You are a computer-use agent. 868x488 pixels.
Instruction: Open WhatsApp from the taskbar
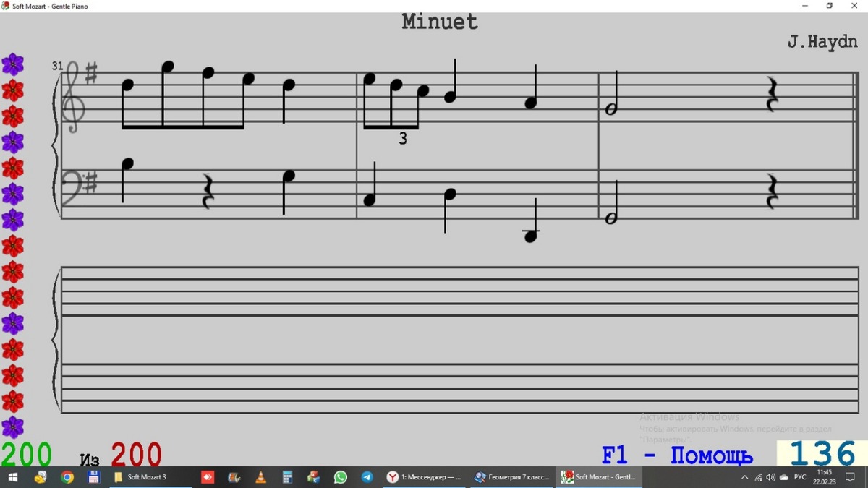click(340, 477)
